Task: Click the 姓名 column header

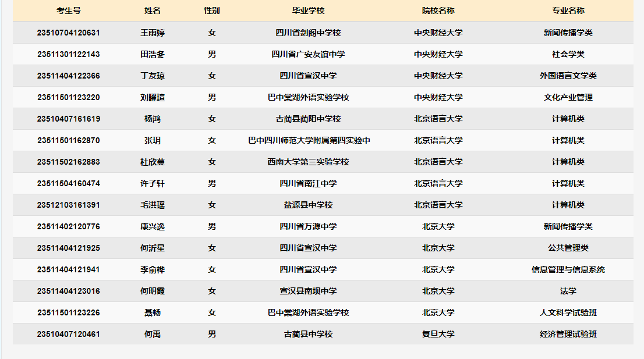Action: (153, 10)
